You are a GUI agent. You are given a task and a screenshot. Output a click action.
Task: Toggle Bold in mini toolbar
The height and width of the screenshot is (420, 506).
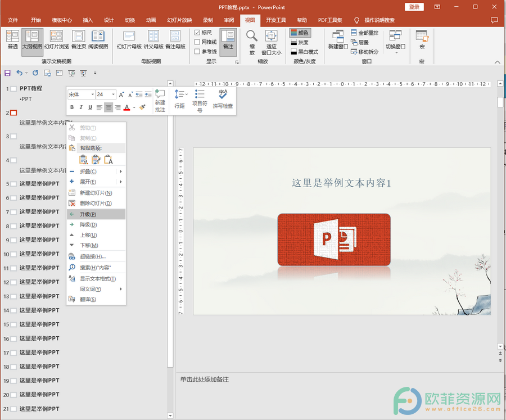click(72, 107)
